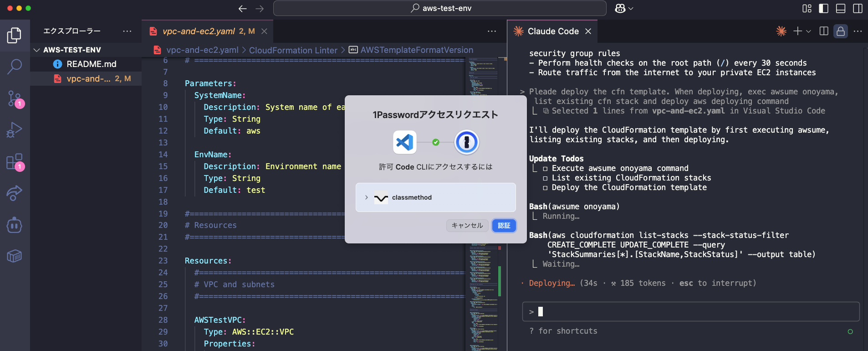The image size is (868, 351).
Task: Focus the Claude Code prompt input
Action: [x=691, y=312]
